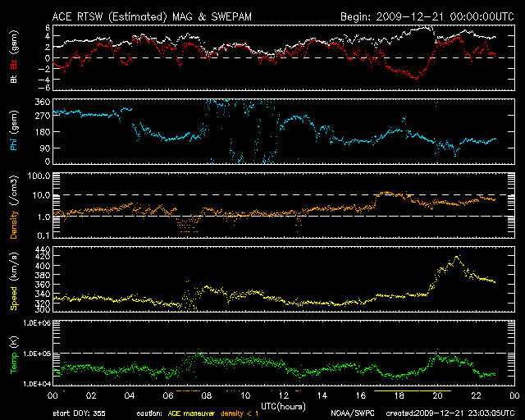
Task: Click the '360' tick of the Phi axis
Action: pos(43,102)
